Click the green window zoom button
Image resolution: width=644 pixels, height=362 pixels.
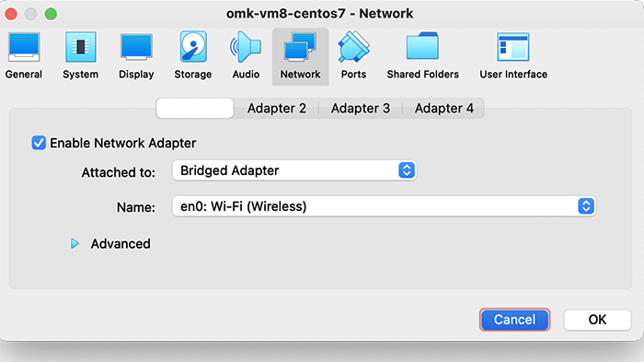coord(51,14)
